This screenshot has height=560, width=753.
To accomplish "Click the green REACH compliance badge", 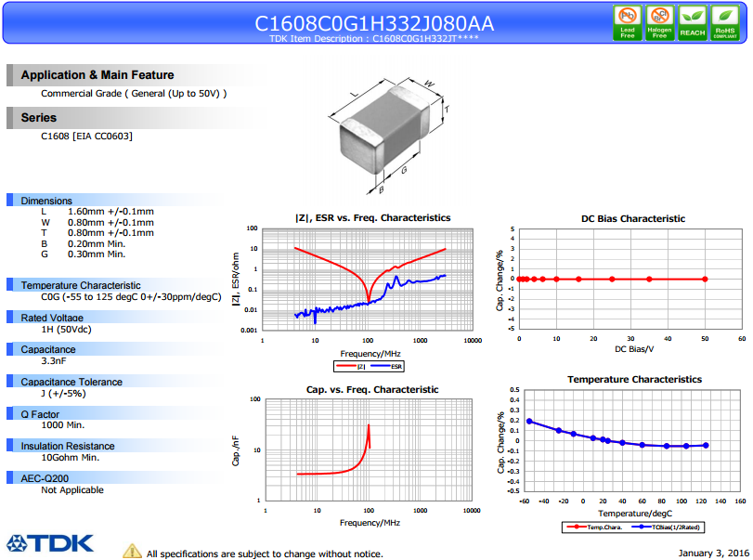I will pos(692,21).
